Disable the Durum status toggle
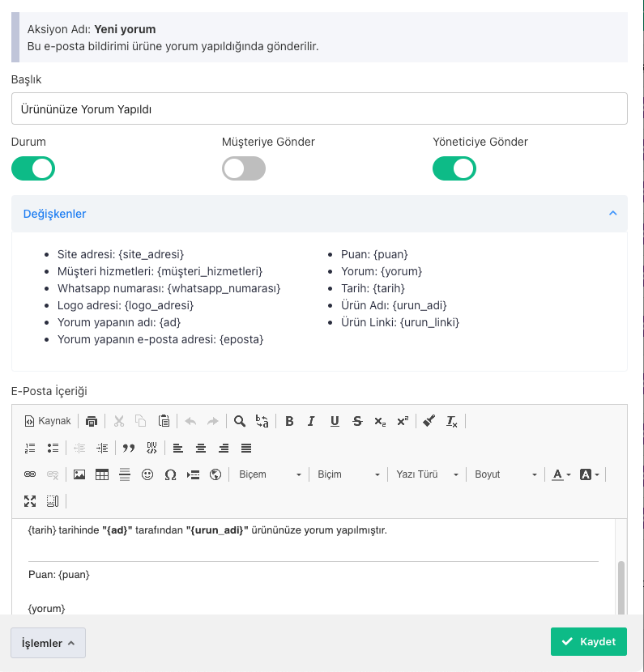 (x=33, y=168)
